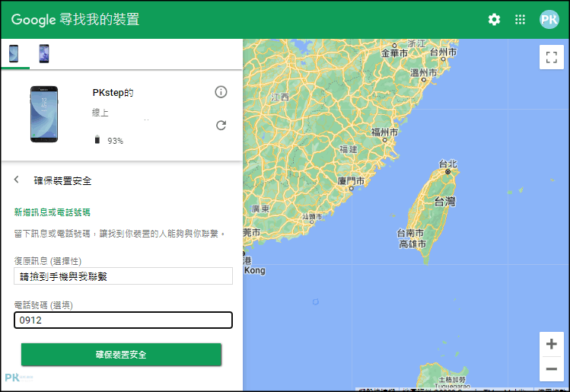Click the 台南市 map label
570x392 pixels.
(410, 233)
